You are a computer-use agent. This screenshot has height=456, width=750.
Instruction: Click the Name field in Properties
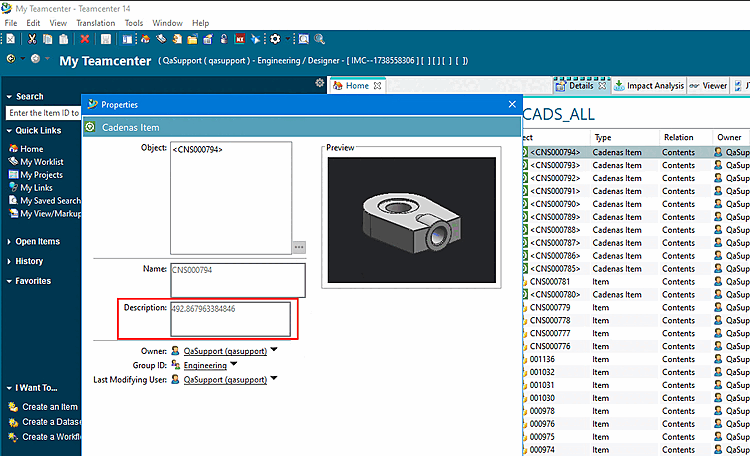238,280
